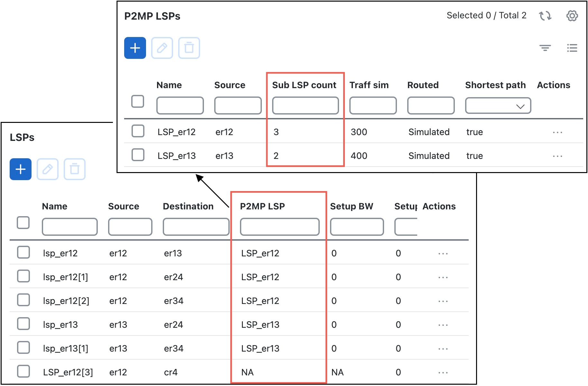Refresh the P2MP LSPs table
The height and width of the screenshot is (386, 588).
(x=545, y=15)
